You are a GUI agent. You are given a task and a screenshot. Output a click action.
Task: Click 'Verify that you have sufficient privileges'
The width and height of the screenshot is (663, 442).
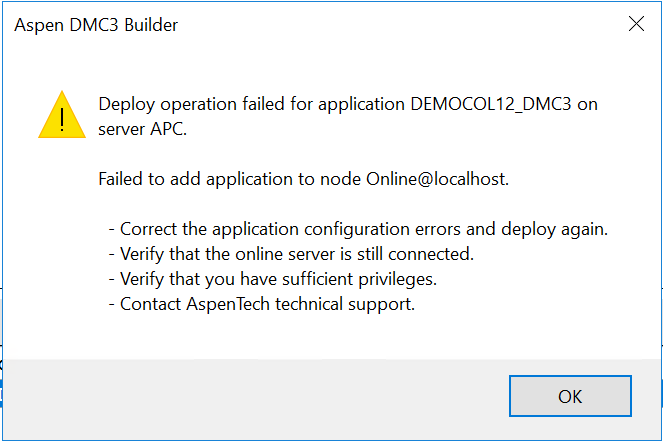tap(273, 279)
